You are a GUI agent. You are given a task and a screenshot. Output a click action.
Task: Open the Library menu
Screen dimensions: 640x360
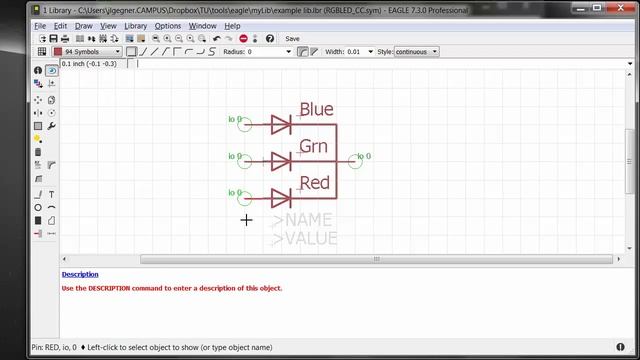point(136,26)
